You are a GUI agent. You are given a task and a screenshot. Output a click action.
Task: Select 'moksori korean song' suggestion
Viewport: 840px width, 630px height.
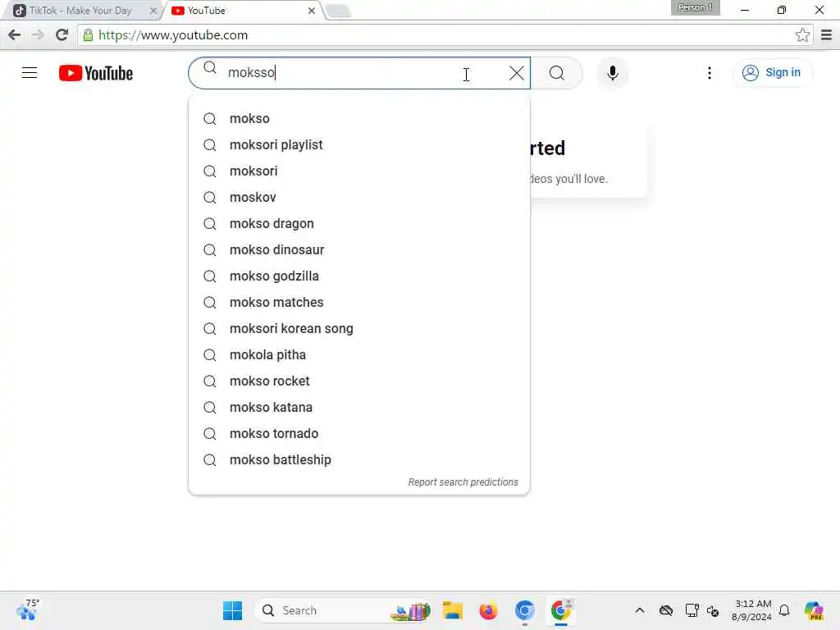pos(359,328)
